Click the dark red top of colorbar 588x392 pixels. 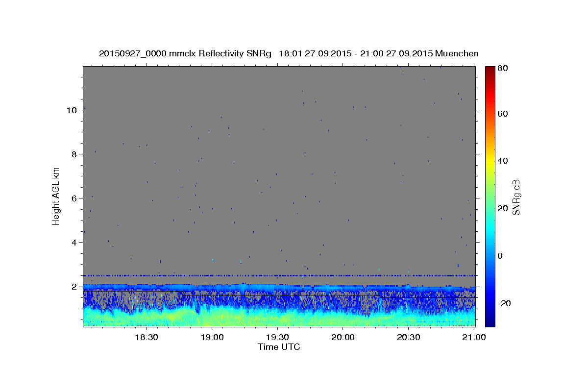490,71
